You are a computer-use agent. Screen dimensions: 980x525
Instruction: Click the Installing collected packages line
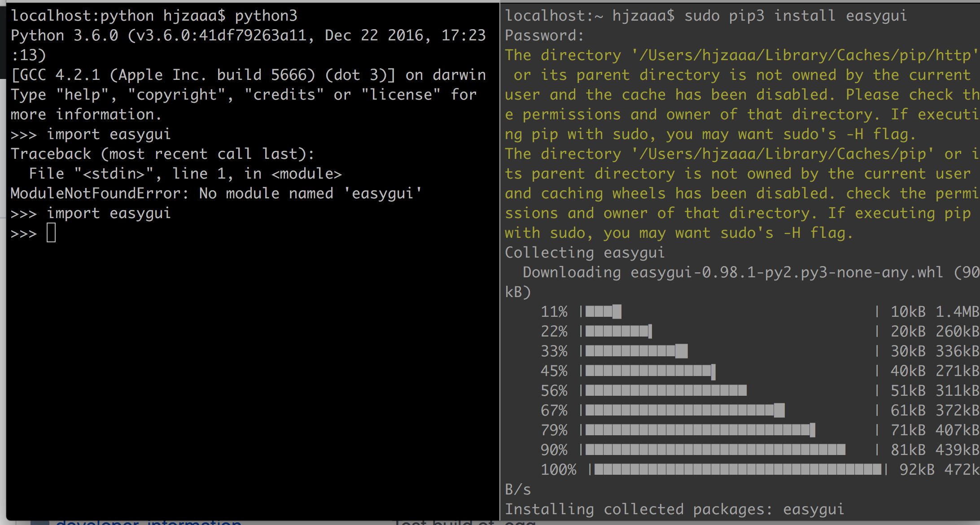click(x=674, y=509)
